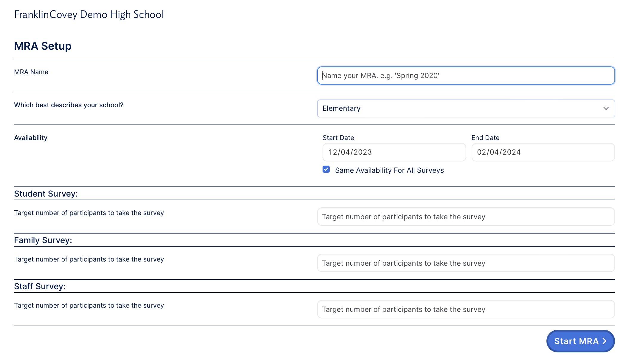Focus the Student Survey target participants field
This screenshot has width=632, height=364.
[x=466, y=217]
